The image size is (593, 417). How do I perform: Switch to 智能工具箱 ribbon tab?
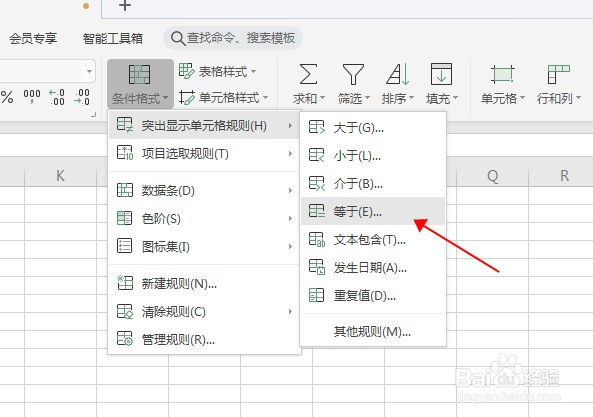pyautogui.click(x=113, y=38)
